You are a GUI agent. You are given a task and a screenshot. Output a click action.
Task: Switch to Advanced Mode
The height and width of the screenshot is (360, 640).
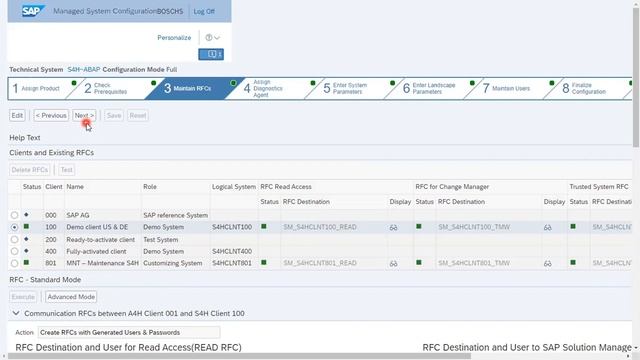coord(71,297)
